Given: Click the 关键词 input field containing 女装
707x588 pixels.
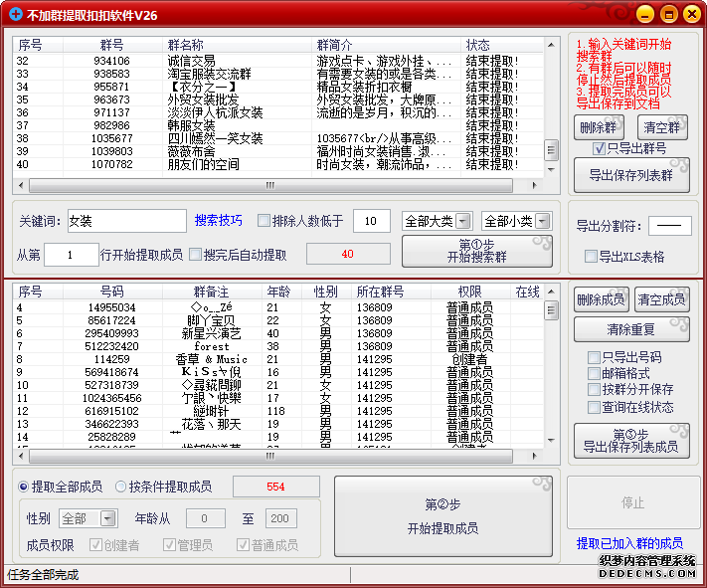Looking at the screenshot, I should (x=127, y=221).
